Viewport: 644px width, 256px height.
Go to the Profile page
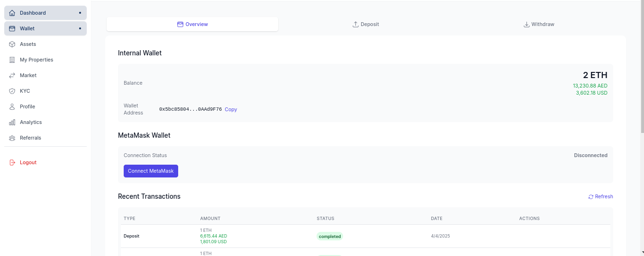click(45, 106)
